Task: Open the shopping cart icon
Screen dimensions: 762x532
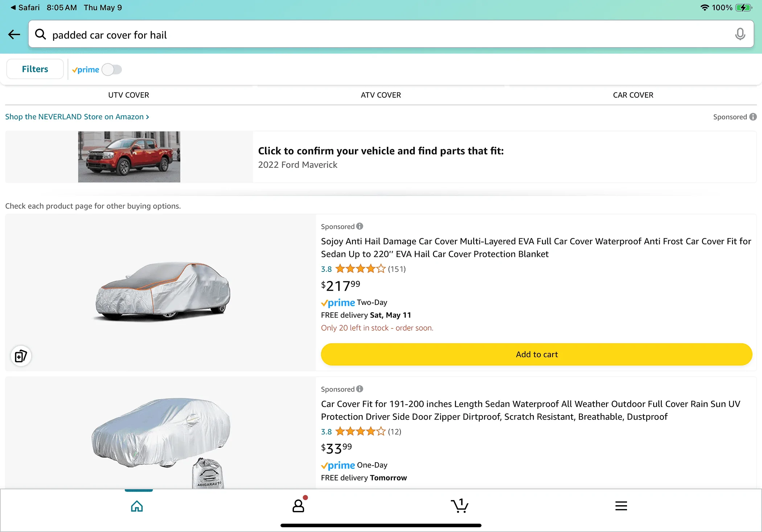Action: (x=460, y=506)
